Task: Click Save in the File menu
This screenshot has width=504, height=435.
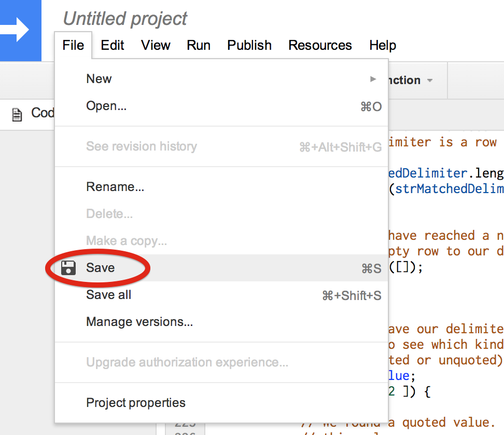Action: tap(101, 268)
